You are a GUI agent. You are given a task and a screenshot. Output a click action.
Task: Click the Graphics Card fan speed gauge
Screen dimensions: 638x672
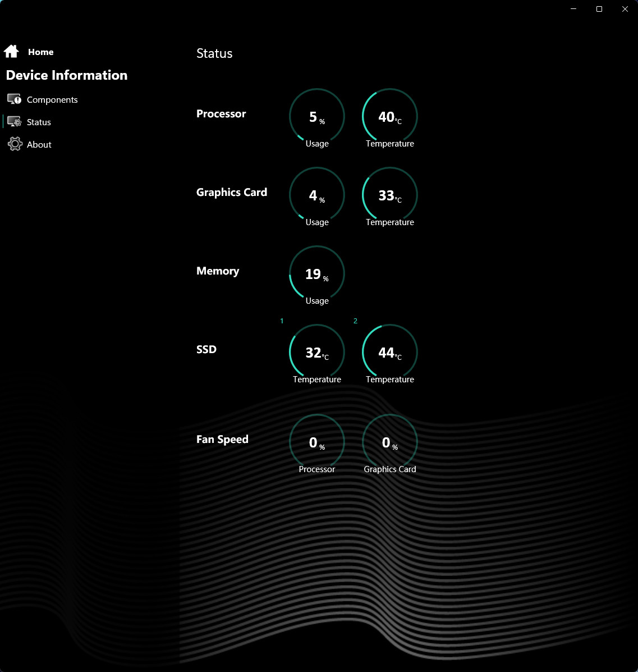click(390, 442)
